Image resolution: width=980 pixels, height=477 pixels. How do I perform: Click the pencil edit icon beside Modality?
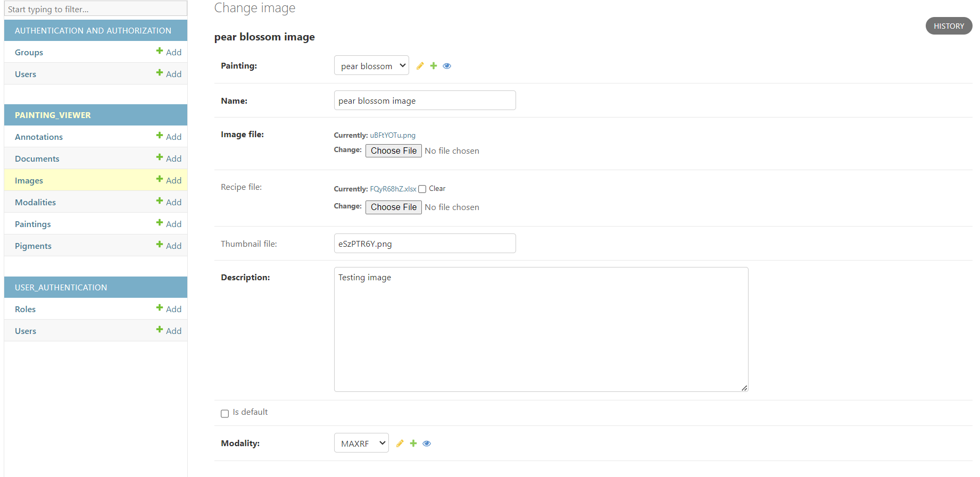click(x=400, y=443)
